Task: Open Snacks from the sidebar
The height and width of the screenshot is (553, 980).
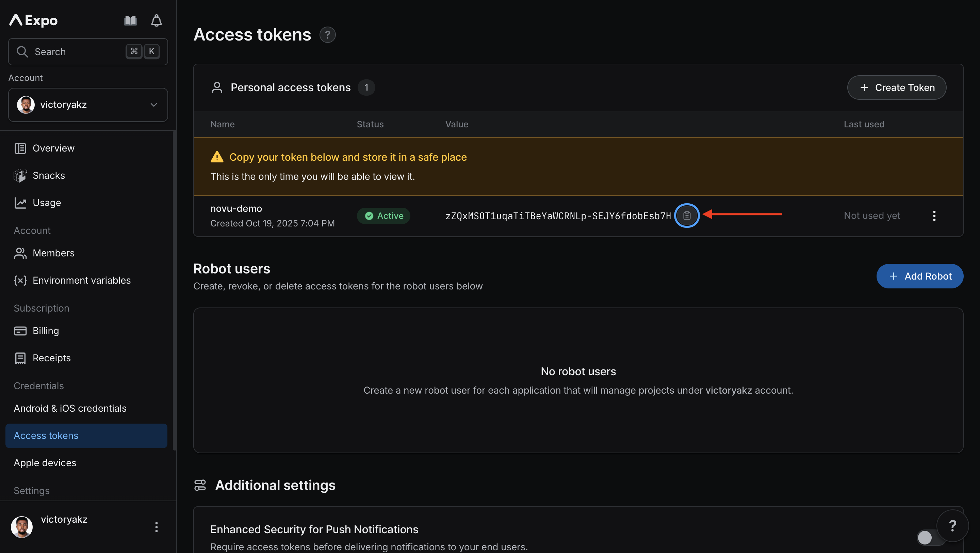Action: tap(49, 175)
